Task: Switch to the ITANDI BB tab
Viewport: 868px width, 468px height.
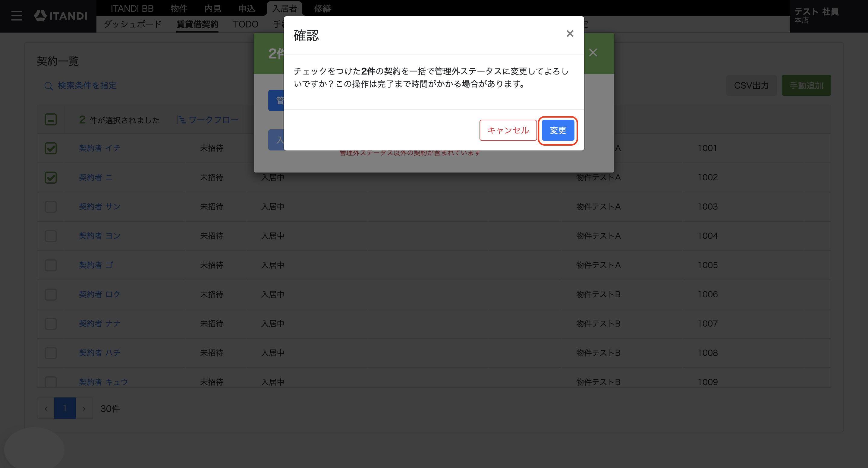Action: (132, 8)
